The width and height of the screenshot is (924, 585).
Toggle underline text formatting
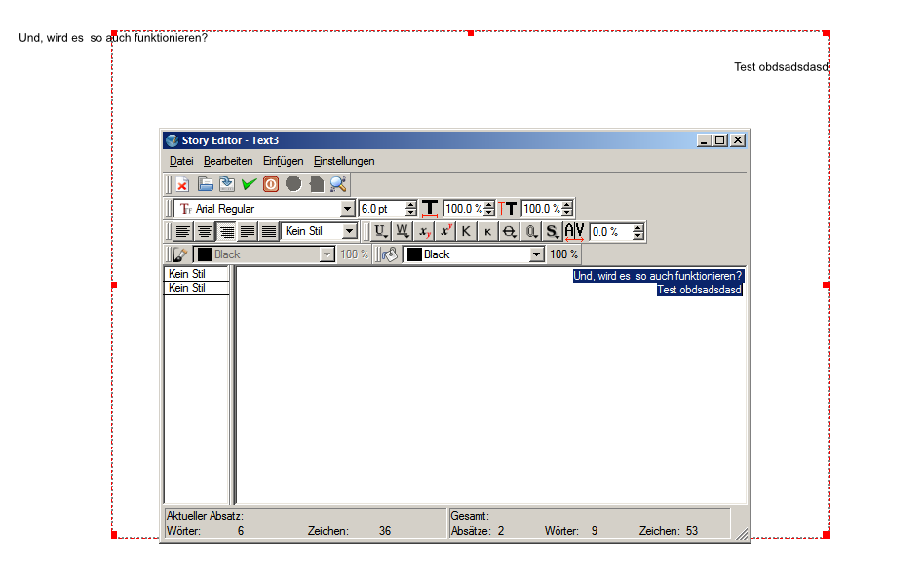(x=380, y=232)
